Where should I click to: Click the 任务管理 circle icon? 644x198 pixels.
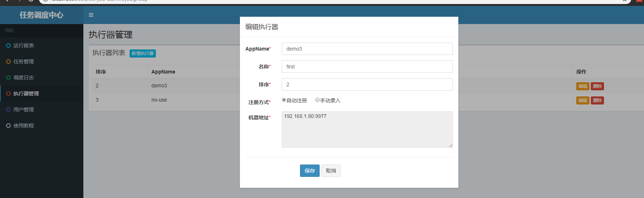(8, 62)
